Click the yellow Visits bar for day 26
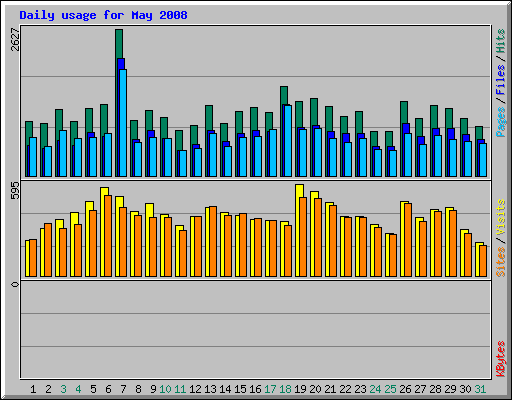Viewport: 512px width, 400px height. (x=403, y=238)
